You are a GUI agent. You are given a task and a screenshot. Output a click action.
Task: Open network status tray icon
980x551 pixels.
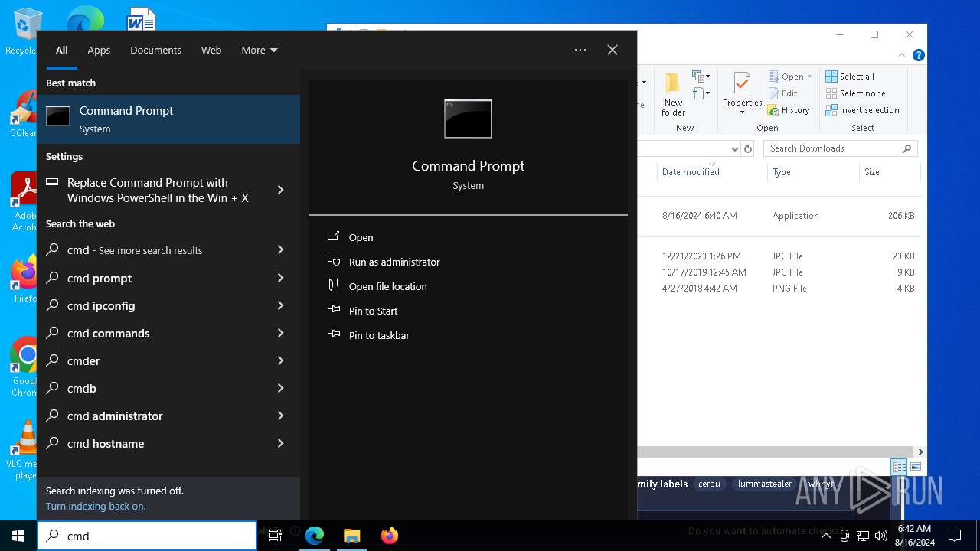tap(863, 536)
